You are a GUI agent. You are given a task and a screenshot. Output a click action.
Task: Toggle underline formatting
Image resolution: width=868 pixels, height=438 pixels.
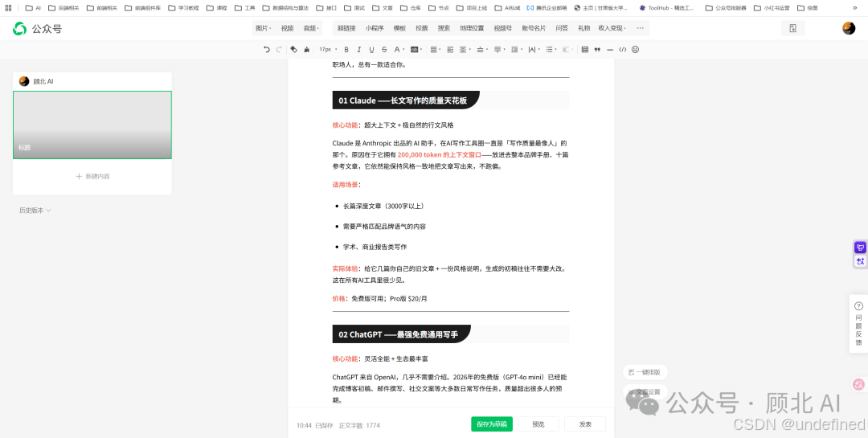tap(371, 49)
